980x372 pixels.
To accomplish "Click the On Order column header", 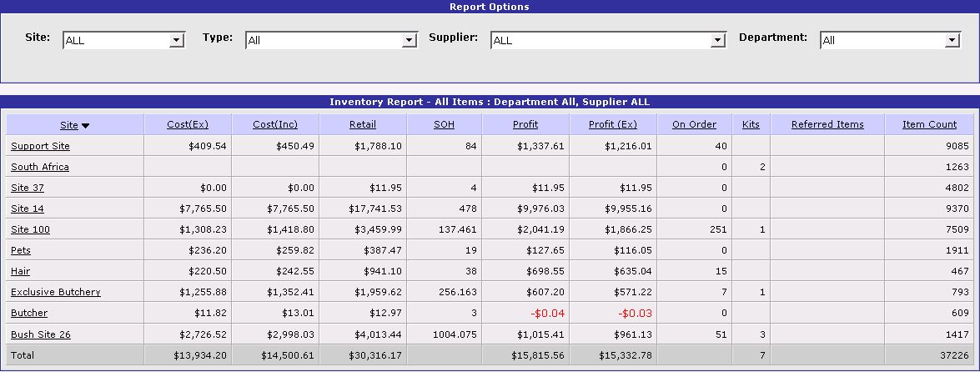I will (x=694, y=125).
